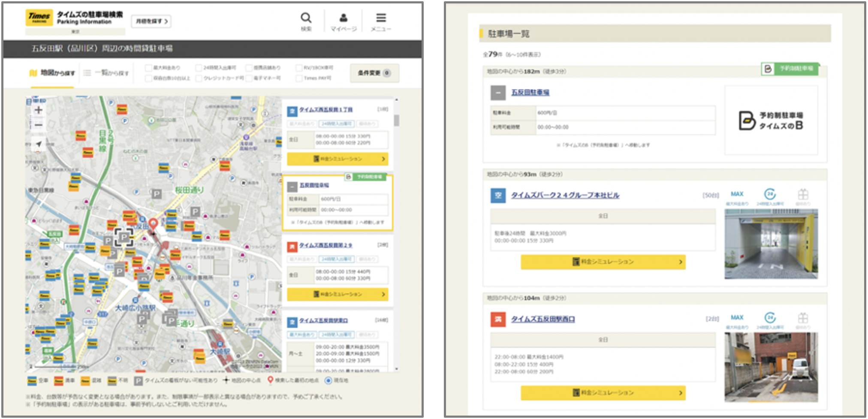Click the Times Parking logo
868x419 pixels.
(x=39, y=18)
